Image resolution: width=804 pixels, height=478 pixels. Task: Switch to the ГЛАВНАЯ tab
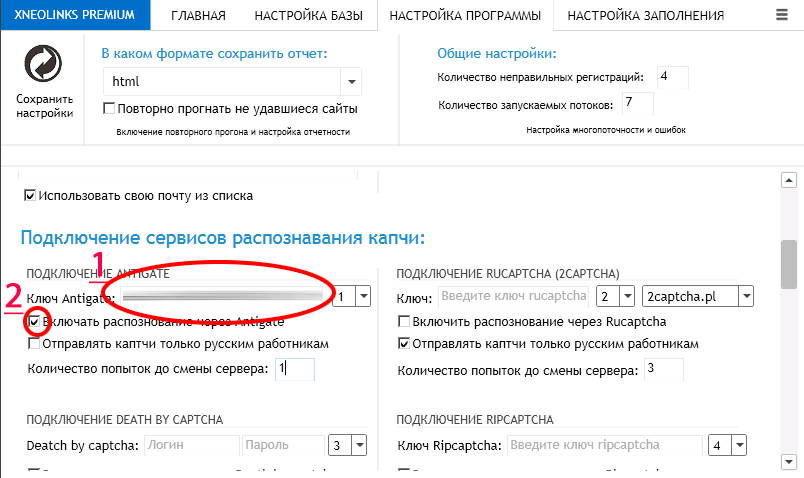[198, 15]
